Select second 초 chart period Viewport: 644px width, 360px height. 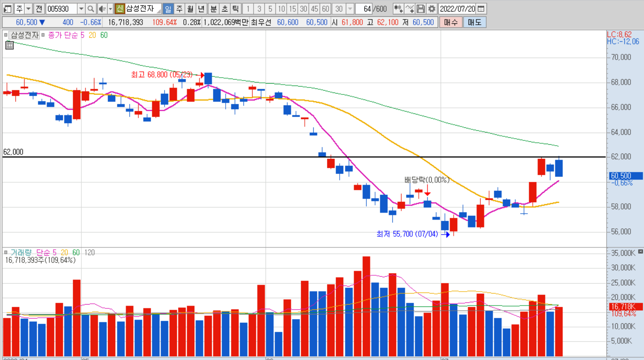[x=225, y=9]
